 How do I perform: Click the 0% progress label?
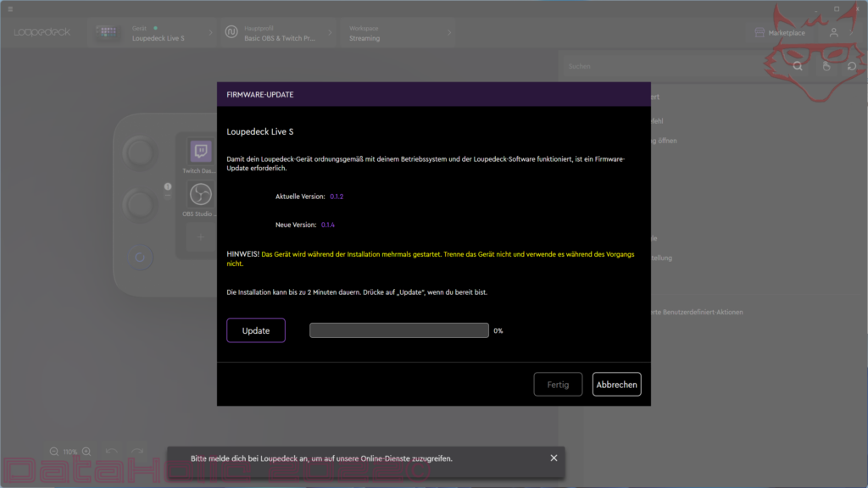point(498,331)
